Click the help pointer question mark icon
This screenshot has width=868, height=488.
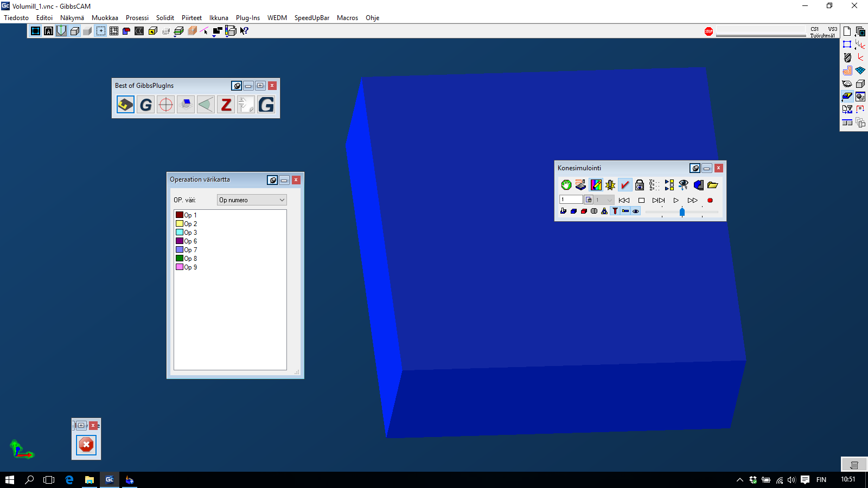[x=244, y=31]
